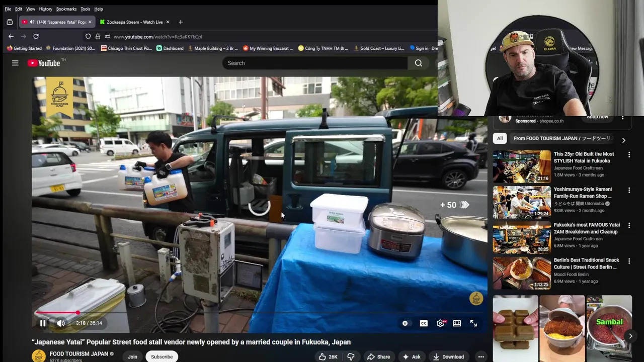Close the Zookeepa Stream tab
The image size is (644, 362).
click(168, 22)
